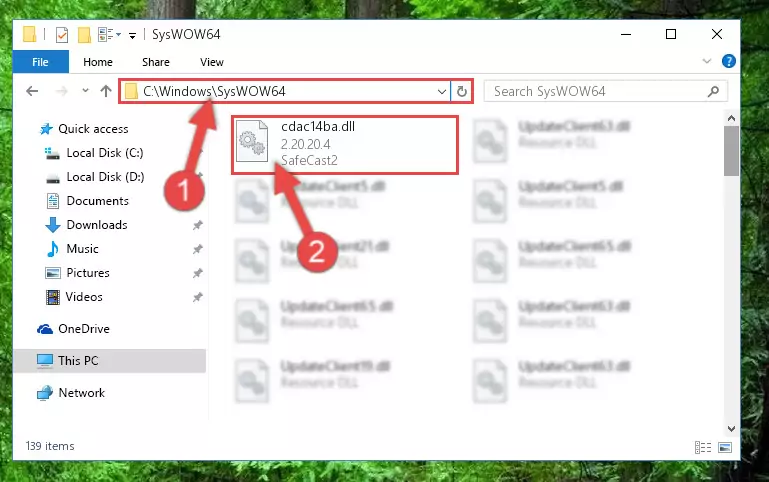The image size is (769, 482).
Task: Click the pin icon beside Videos
Action: [198, 297]
